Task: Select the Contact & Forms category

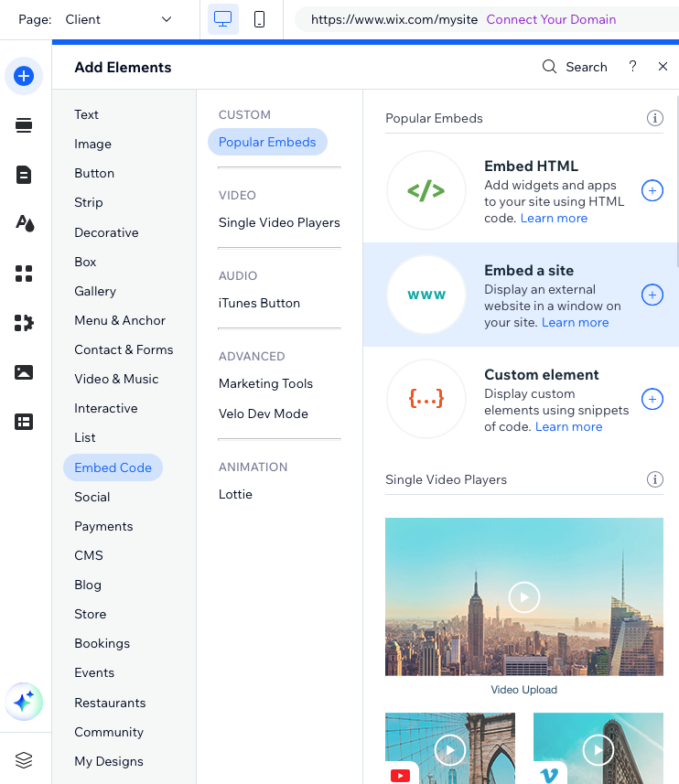Action: click(124, 349)
